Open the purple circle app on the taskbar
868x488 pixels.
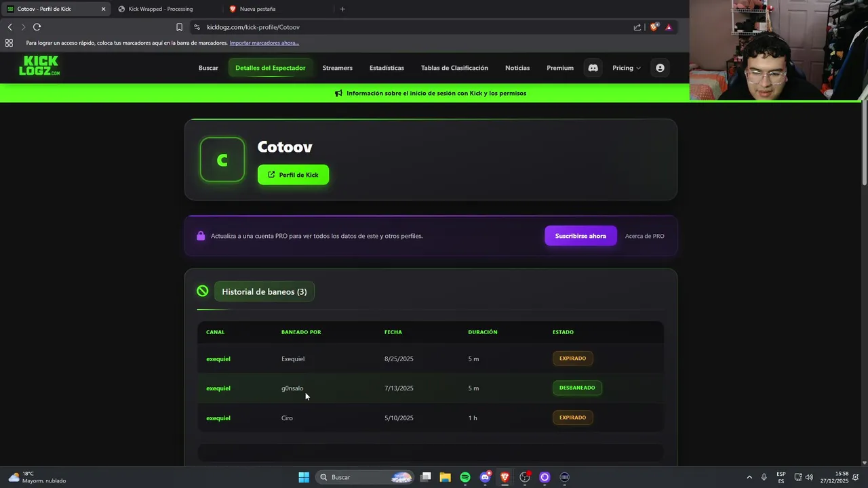(x=545, y=477)
